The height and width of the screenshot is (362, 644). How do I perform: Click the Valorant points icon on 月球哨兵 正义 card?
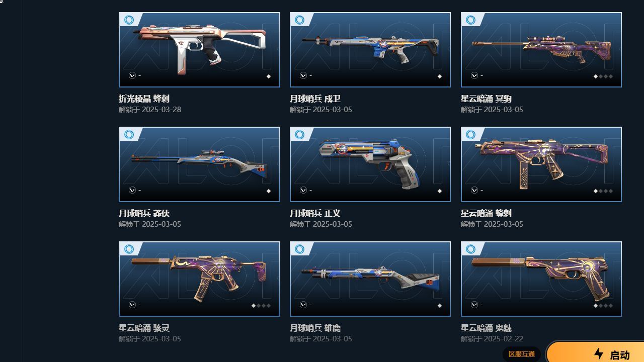[303, 190]
